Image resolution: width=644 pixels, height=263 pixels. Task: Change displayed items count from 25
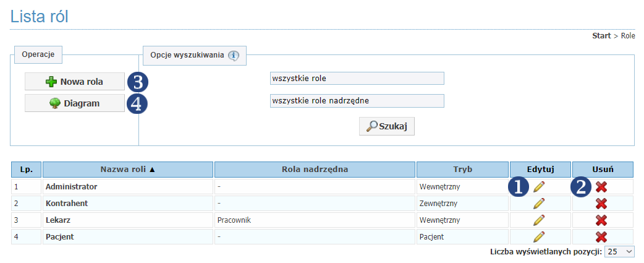[x=620, y=251]
